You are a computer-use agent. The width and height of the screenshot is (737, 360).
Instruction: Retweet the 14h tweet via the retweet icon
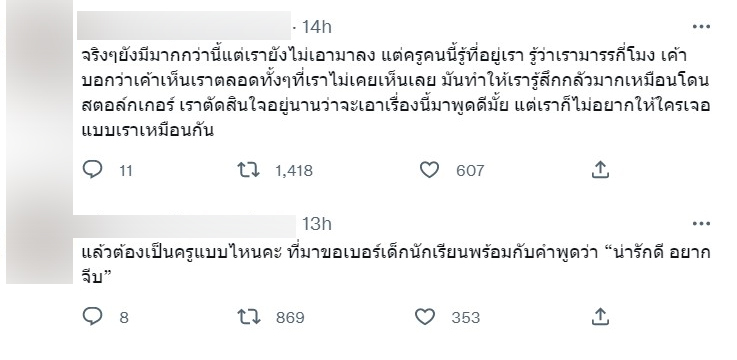pos(248,170)
